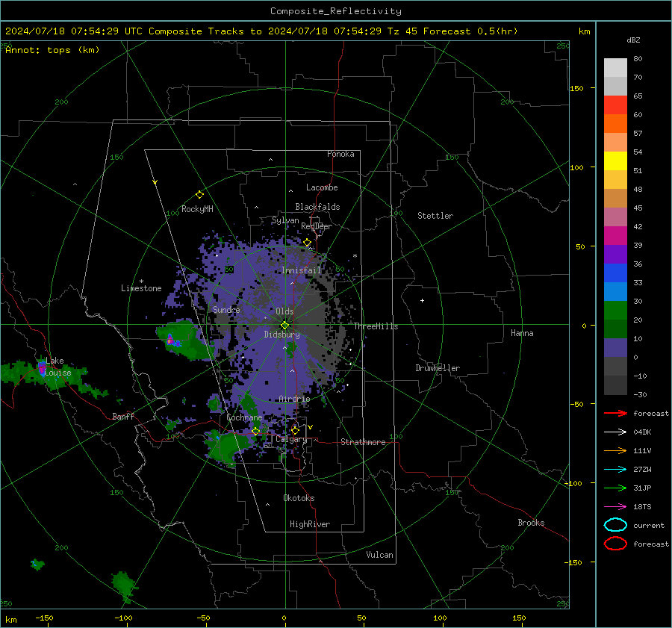Click the Hanna city label
This screenshot has height=628, width=672.
[522, 333]
